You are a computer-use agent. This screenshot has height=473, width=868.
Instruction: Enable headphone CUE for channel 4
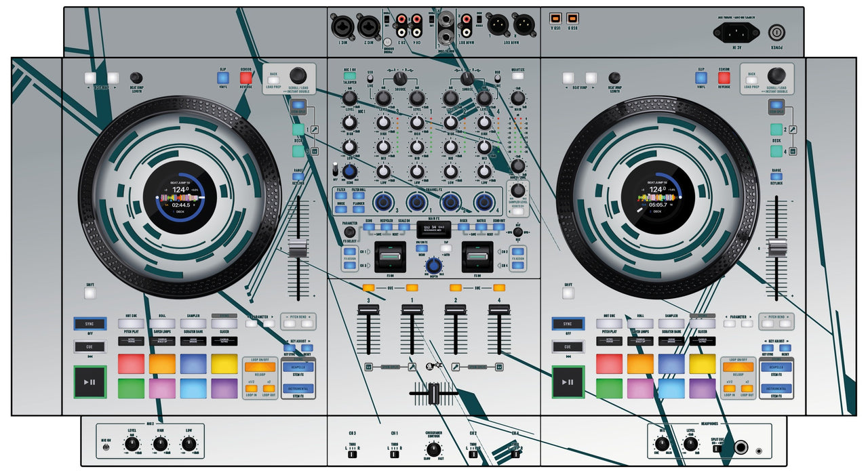click(x=499, y=288)
